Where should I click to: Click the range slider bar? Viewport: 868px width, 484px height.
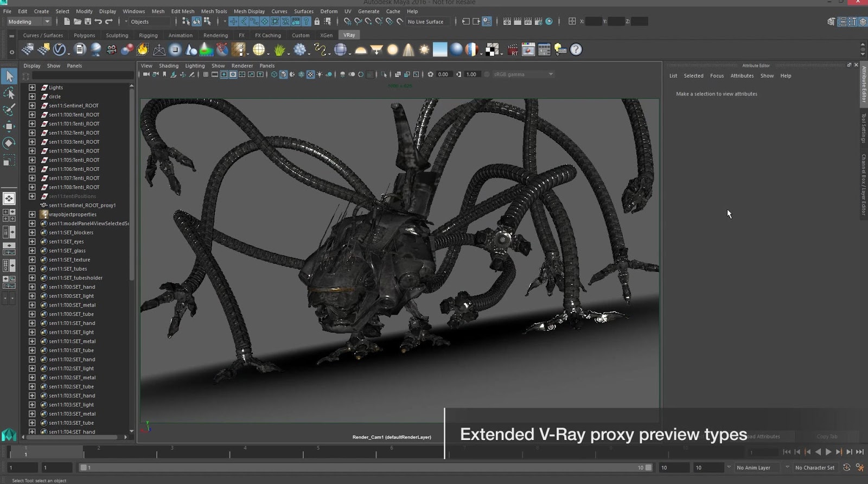pos(366,467)
